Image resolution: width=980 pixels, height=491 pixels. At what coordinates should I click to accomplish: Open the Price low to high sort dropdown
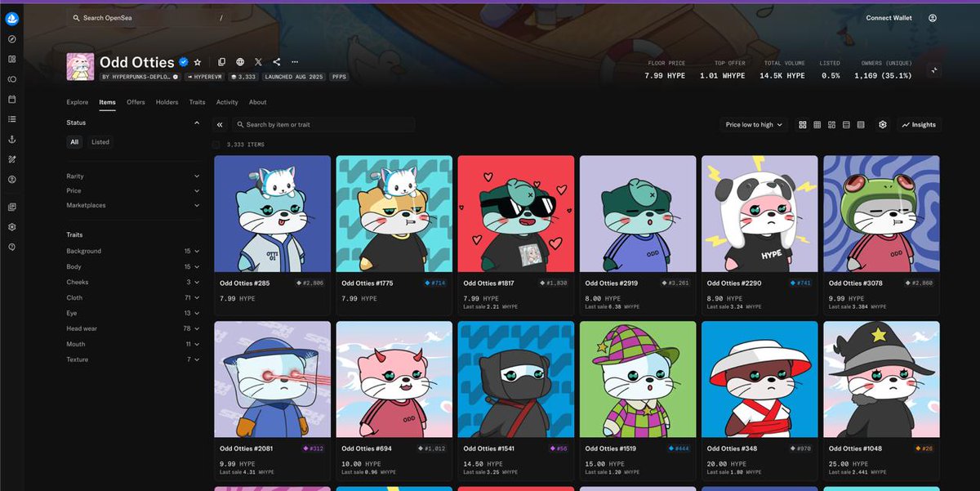[x=754, y=125]
